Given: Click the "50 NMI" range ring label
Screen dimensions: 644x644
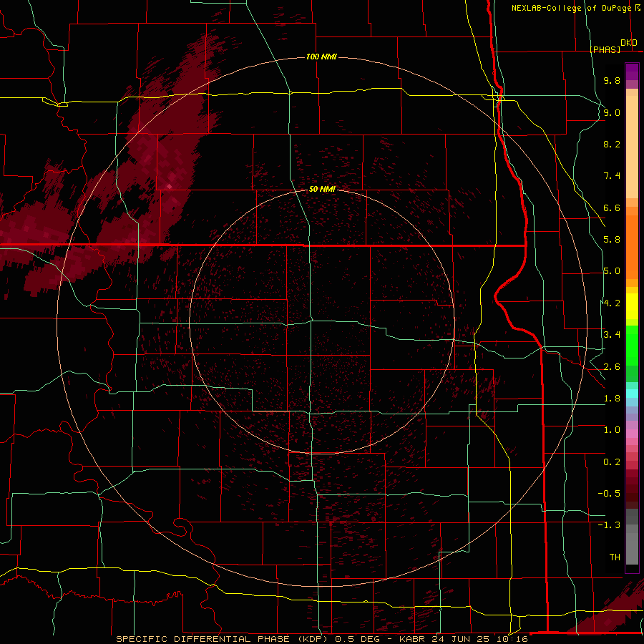Looking at the screenshot, I should (x=322, y=189).
